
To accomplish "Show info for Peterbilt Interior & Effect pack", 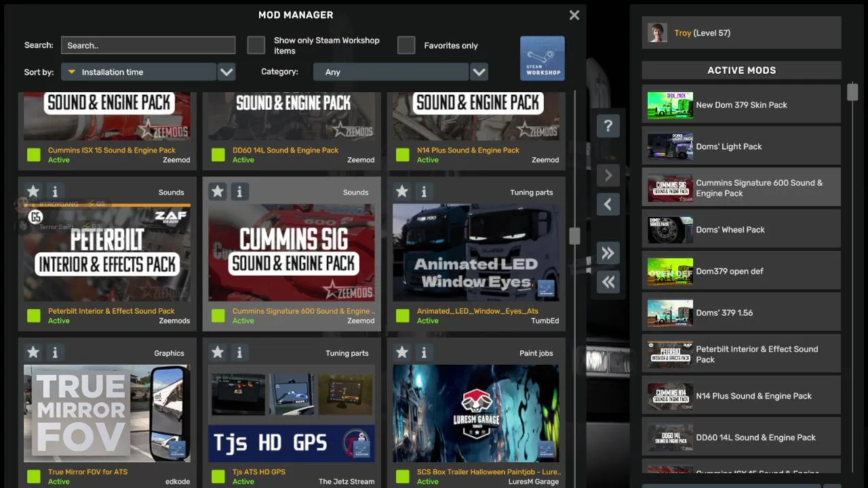I will pos(55,192).
